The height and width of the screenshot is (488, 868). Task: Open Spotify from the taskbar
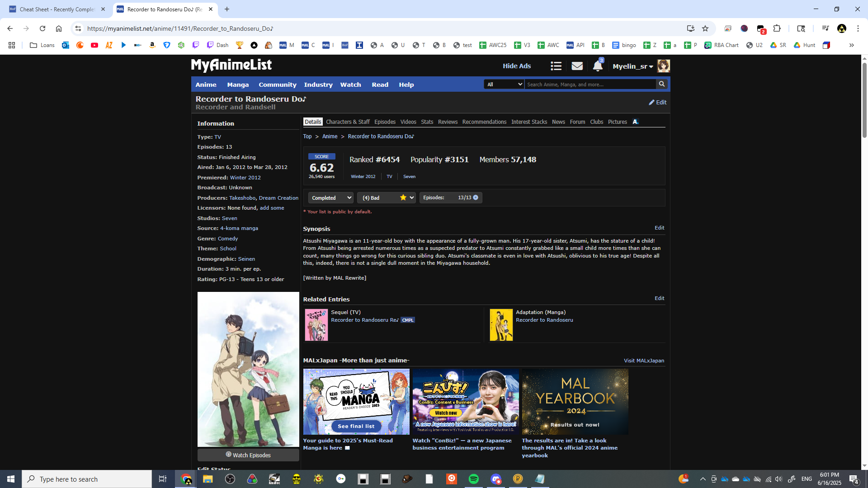[x=473, y=479]
